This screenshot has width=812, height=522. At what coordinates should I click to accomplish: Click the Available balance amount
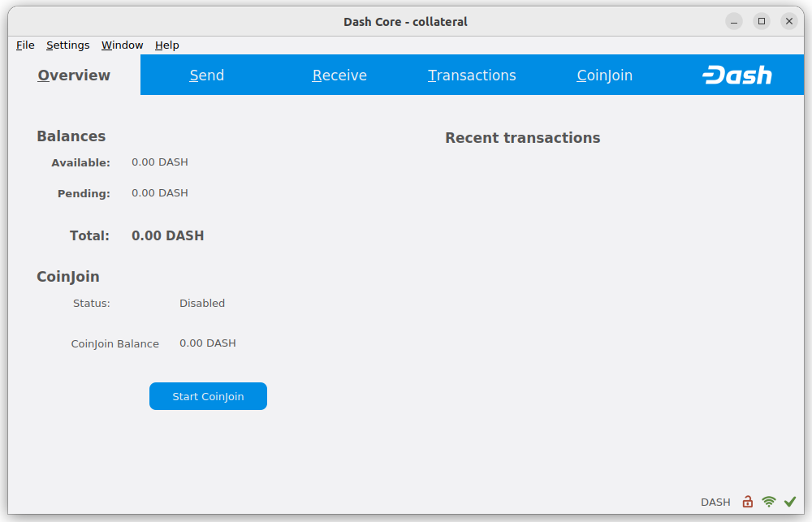(x=159, y=162)
